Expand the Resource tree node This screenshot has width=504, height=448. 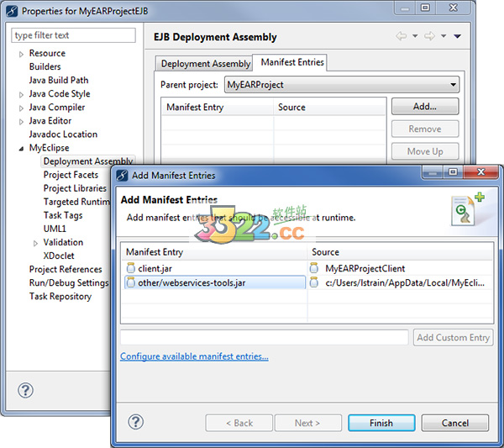[21, 54]
